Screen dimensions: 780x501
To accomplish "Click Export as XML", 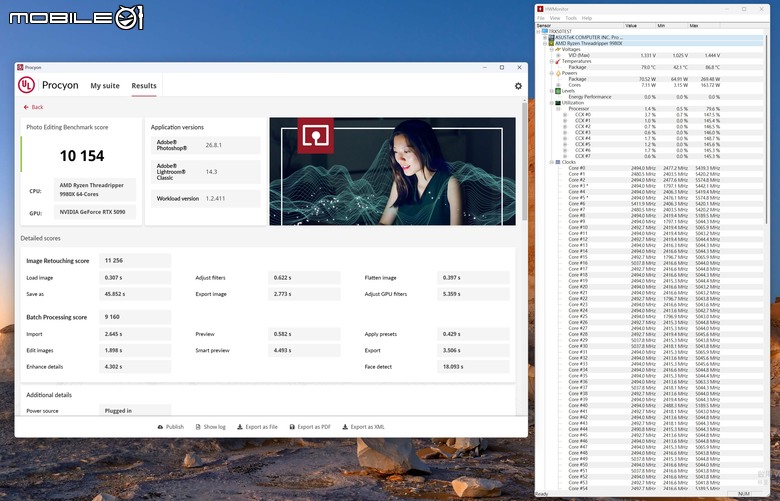I will 363,427.
